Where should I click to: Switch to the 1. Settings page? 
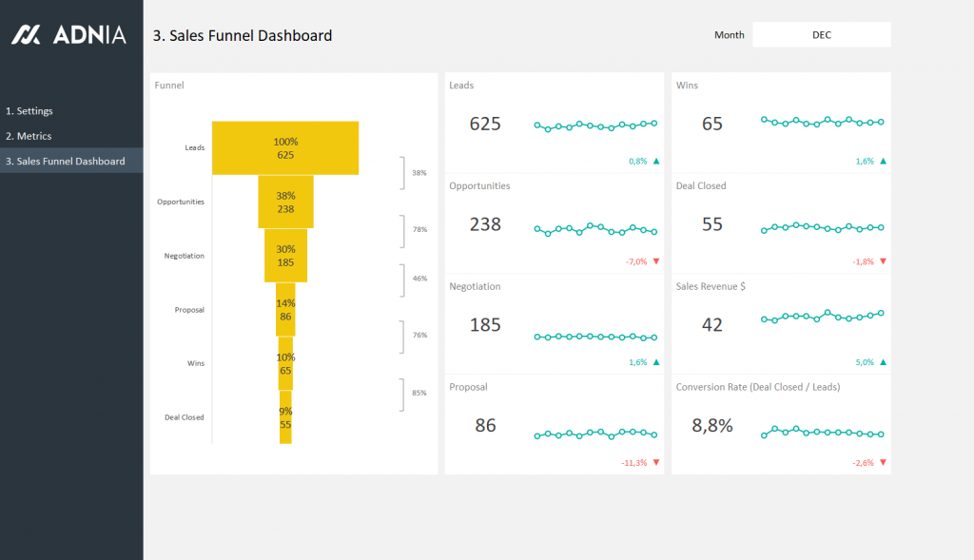pos(29,110)
